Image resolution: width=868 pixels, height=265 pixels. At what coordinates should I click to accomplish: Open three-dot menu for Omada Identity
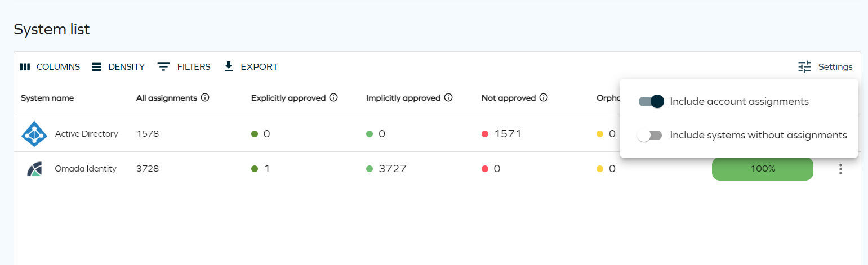tap(840, 169)
